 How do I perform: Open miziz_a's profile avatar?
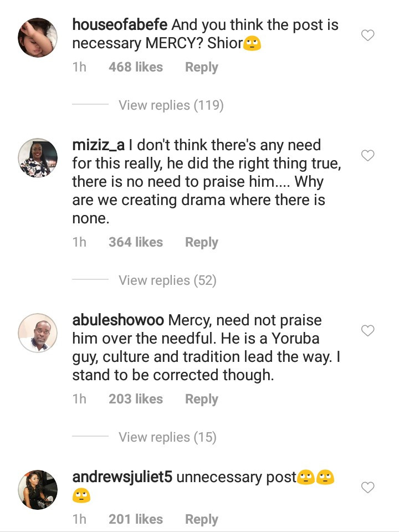point(38,158)
